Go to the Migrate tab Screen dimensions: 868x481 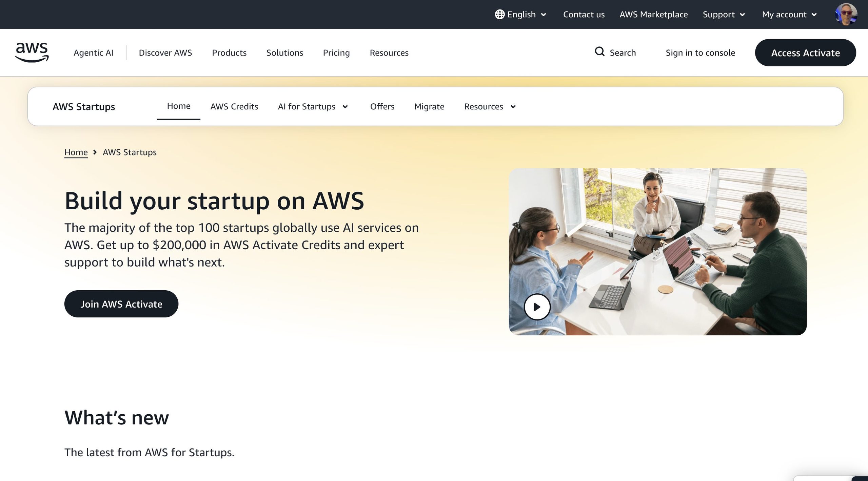pos(429,107)
